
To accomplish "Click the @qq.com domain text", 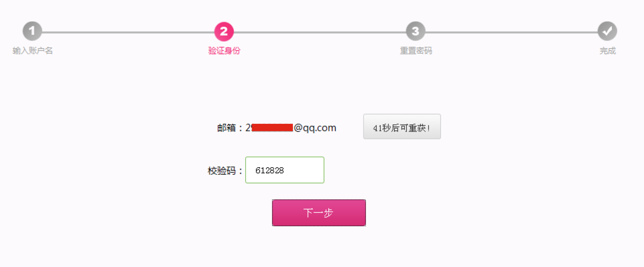I will [x=315, y=128].
